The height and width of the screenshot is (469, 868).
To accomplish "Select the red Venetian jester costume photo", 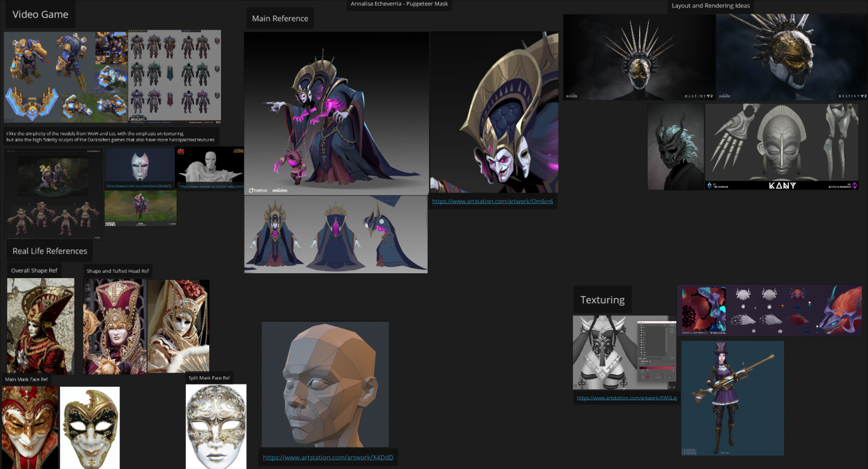I will (x=41, y=326).
